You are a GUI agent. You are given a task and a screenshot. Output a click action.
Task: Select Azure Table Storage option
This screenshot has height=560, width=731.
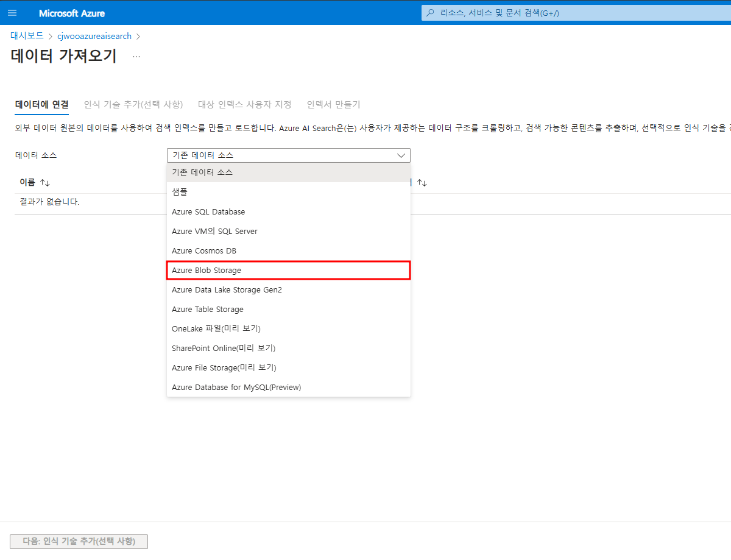pyautogui.click(x=289, y=309)
